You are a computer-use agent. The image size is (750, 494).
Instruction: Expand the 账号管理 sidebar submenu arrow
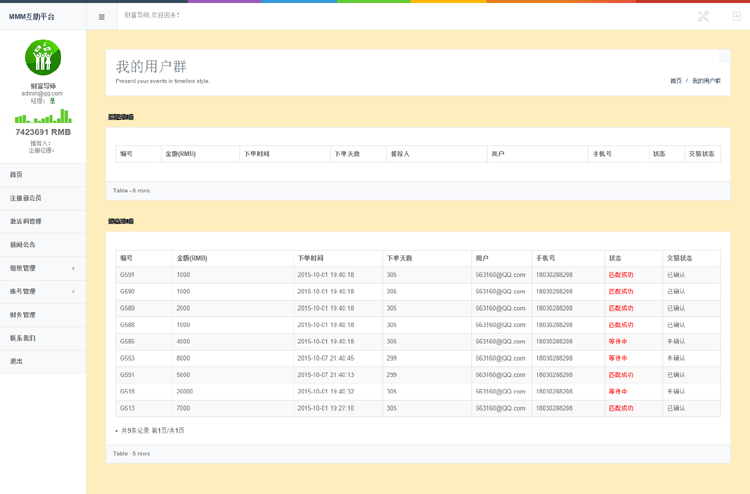tap(73, 291)
